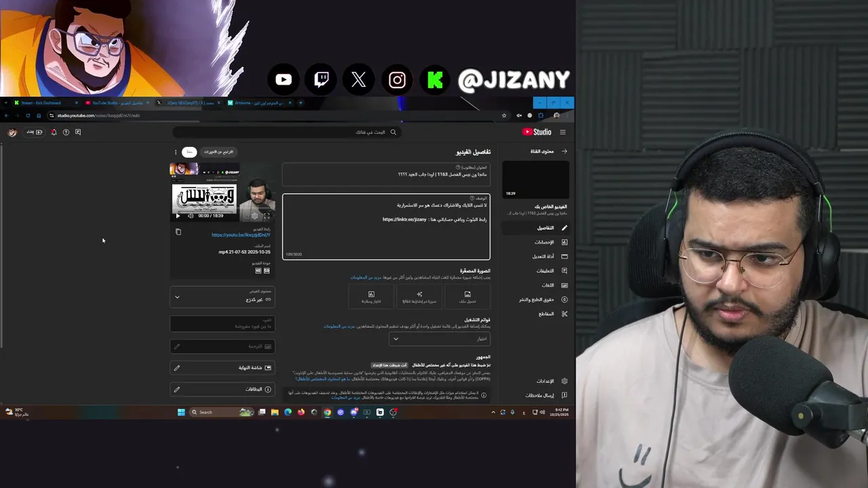Image resolution: width=868 pixels, height=488 pixels.
Task: Open the three-dot more options menu
Action: click(176, 152)
